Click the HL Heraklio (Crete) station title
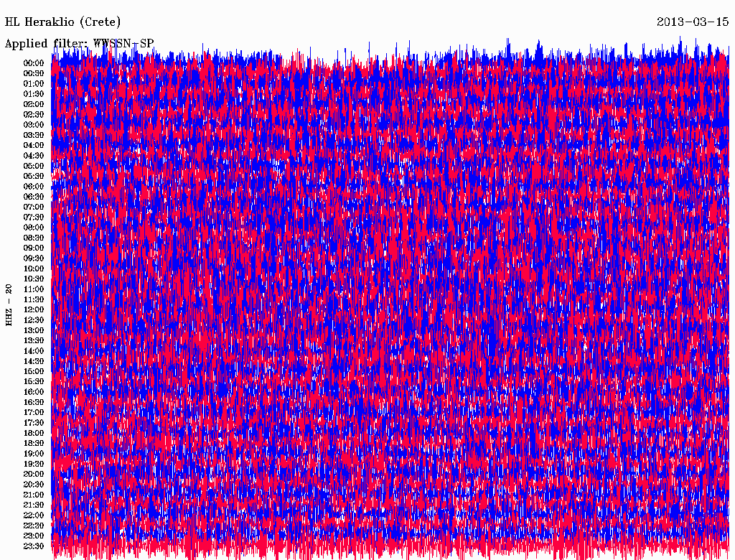735x560 pixels. coord(63,22)
